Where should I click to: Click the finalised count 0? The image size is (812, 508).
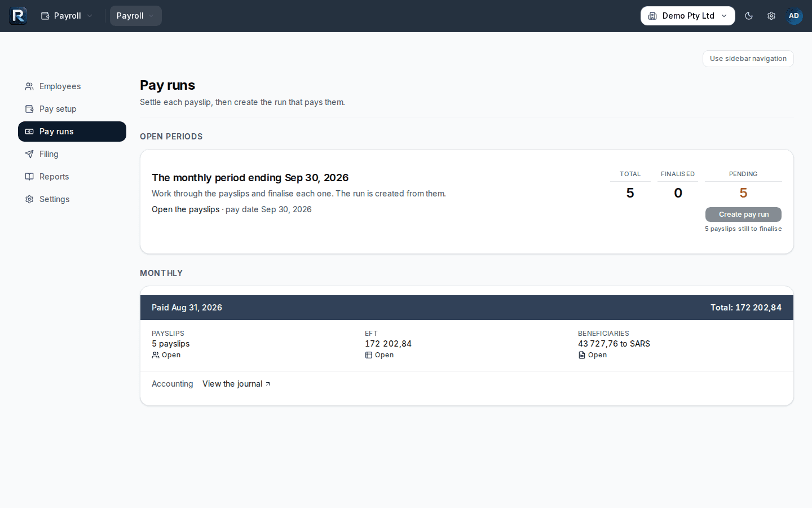pos(678,193)
